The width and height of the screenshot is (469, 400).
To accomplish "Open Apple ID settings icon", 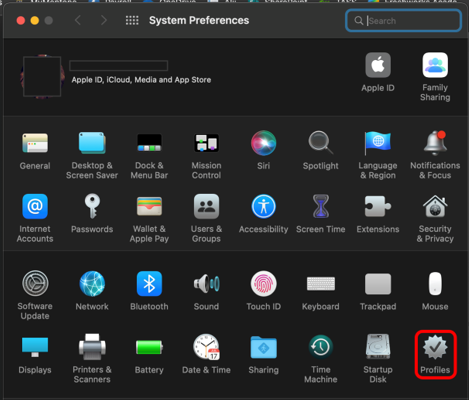I will click(378, 65).
